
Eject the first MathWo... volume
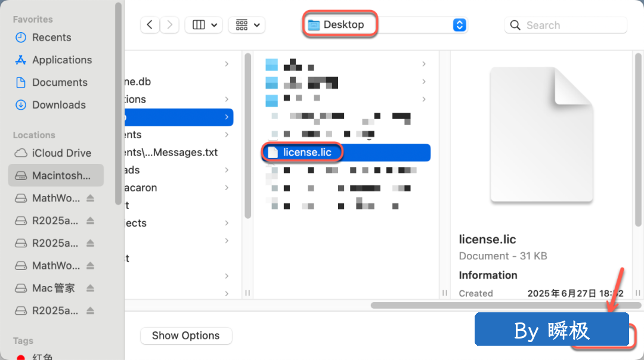pyautogui.click(x=90, y=198)
